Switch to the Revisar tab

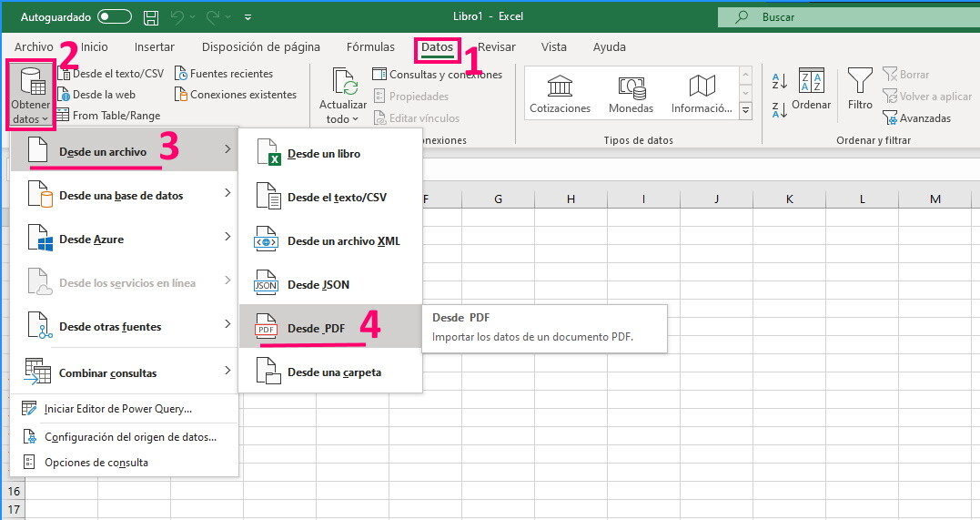click(x=497, y=47)
